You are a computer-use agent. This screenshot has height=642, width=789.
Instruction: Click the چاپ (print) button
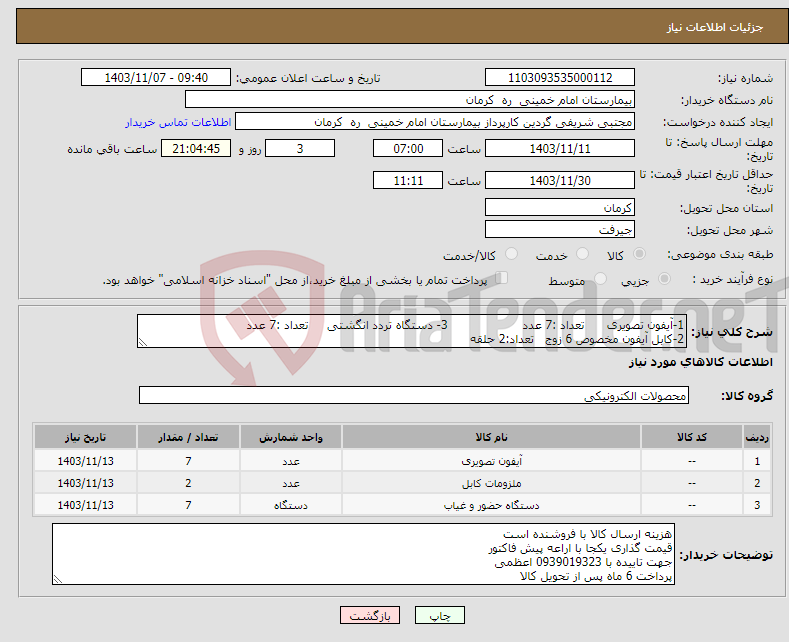tap(439, 615)
